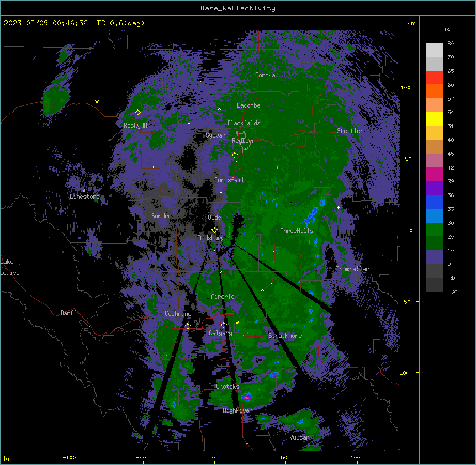
Task: Click the RockyMH label
Action: [135, 125]
